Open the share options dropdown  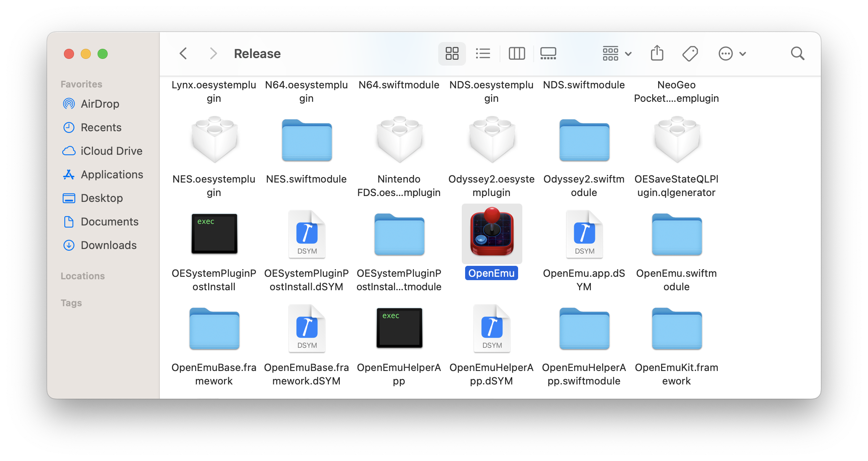pos(657,53)
